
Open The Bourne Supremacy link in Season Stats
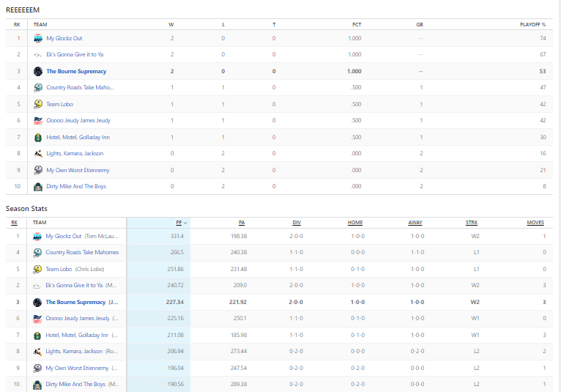point(75,302)
